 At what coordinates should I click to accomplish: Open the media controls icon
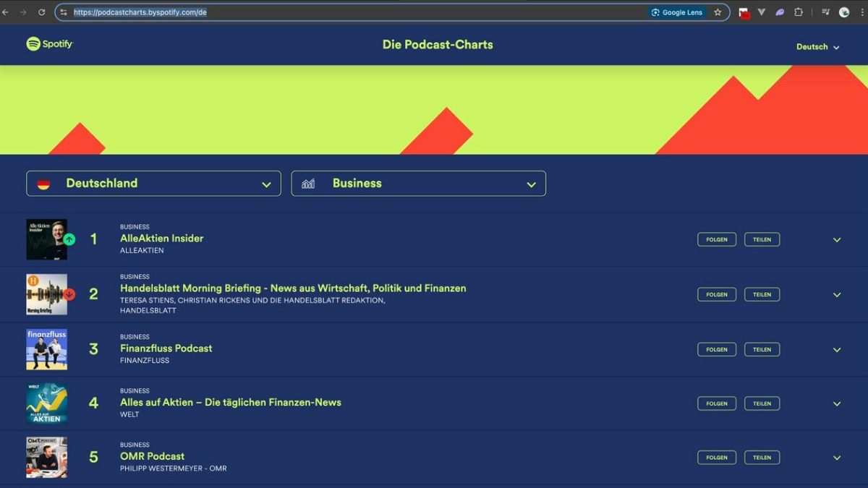(825, 12)
